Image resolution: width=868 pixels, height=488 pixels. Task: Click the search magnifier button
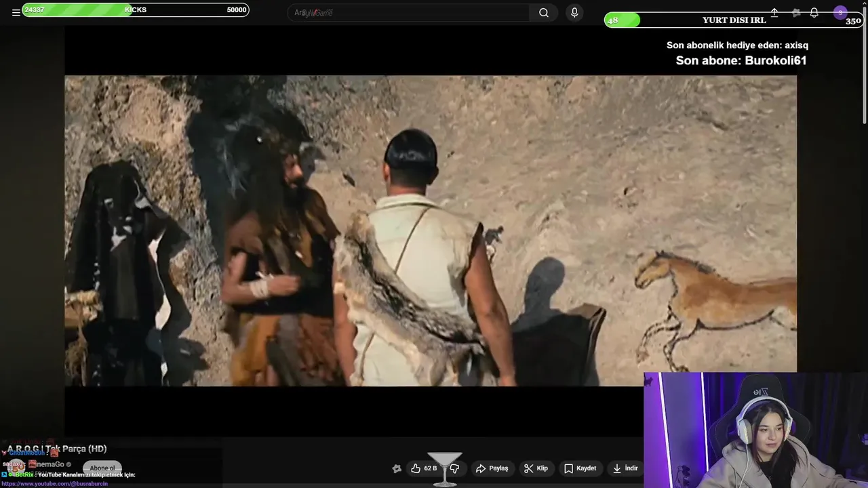click(544, 12)
